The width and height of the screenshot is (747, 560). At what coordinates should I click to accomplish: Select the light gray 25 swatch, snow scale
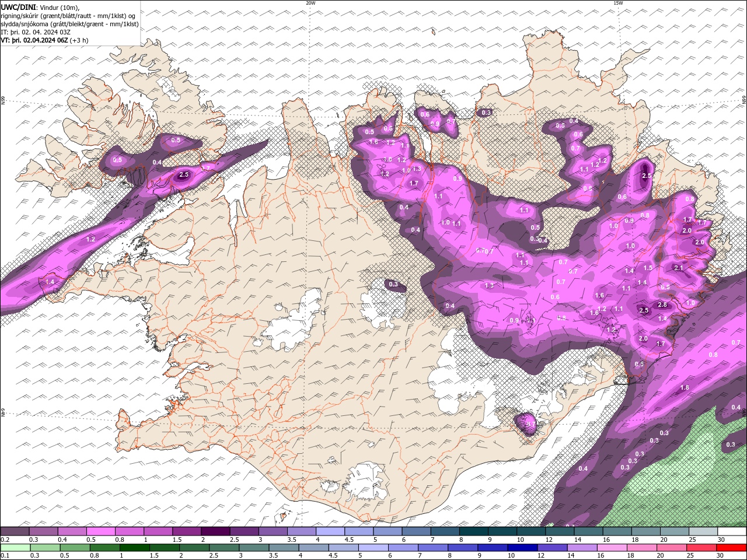[703, 531]
